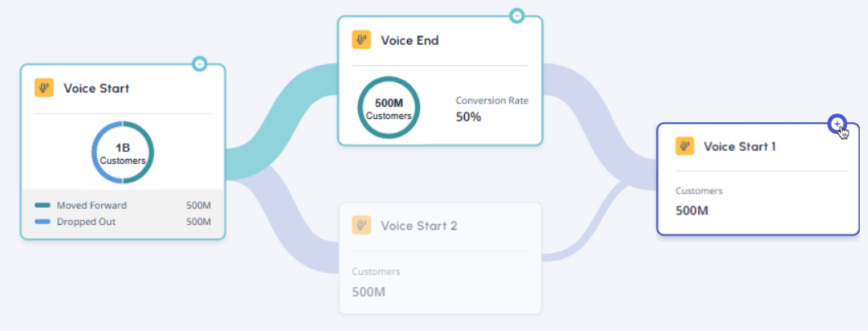
Task: Select the Voice Start 1 card title
Action: pos(740,147)
